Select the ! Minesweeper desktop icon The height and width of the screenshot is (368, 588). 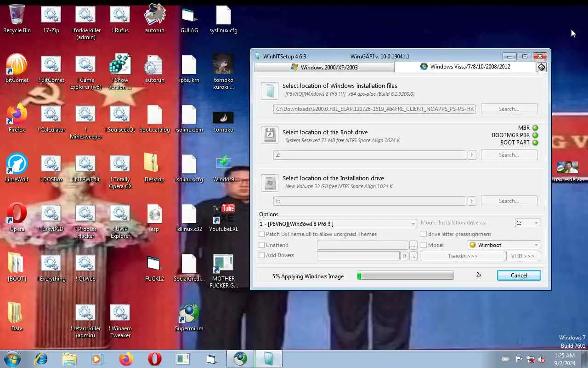pyautogui.click(x=85, y=122)
